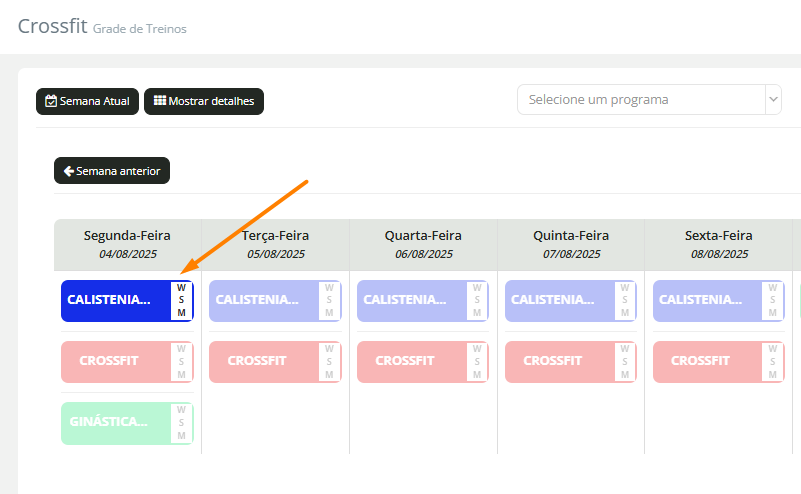Click Mostrar detalhes button
801x494 pixels.
click(204, 101)
